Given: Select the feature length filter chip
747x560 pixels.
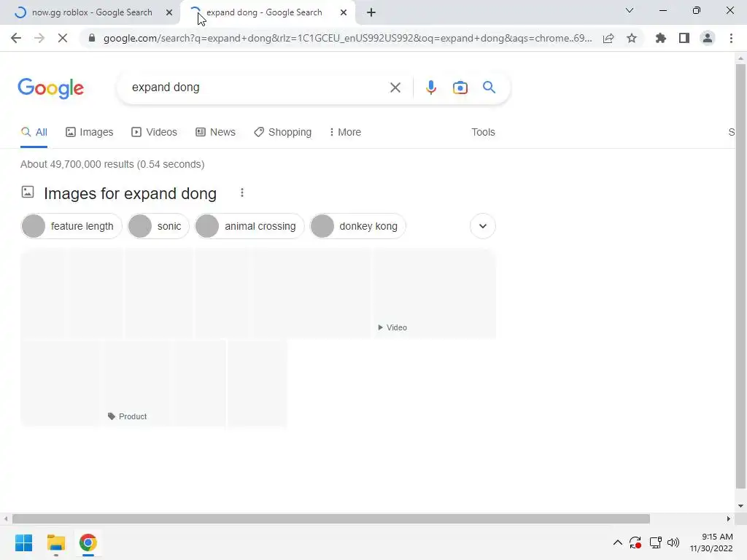Looking at the screenshot, I should click(x=71, y=226).
